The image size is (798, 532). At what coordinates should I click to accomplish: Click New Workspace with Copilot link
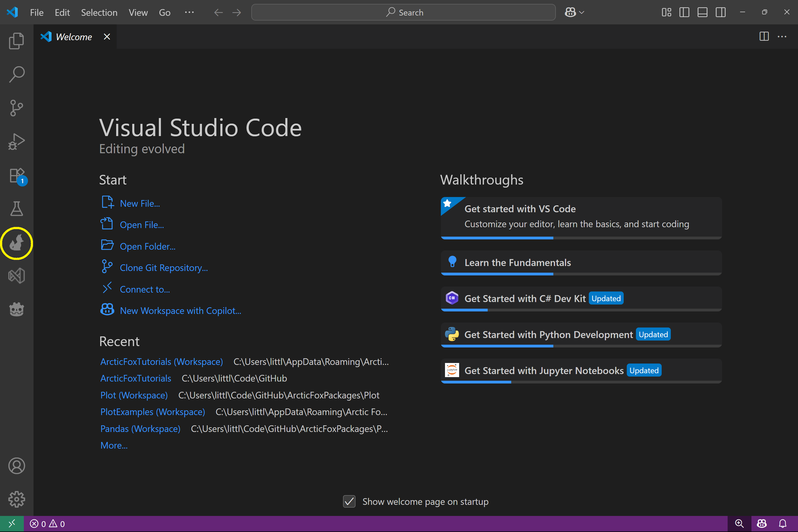[180, 311]
